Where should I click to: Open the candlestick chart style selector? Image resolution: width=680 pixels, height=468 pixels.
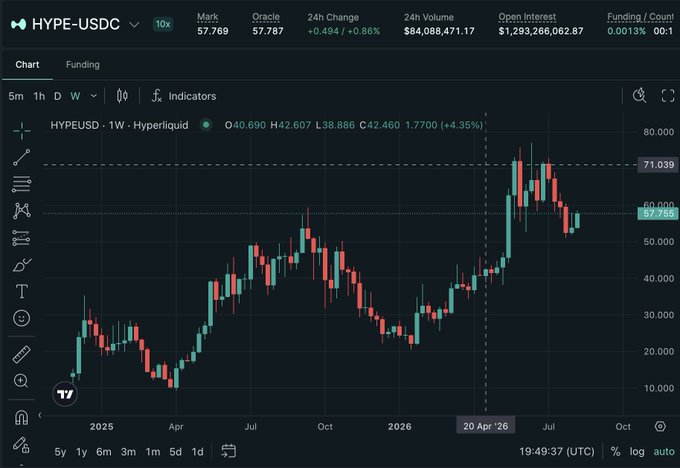click(x=122, y=96)
